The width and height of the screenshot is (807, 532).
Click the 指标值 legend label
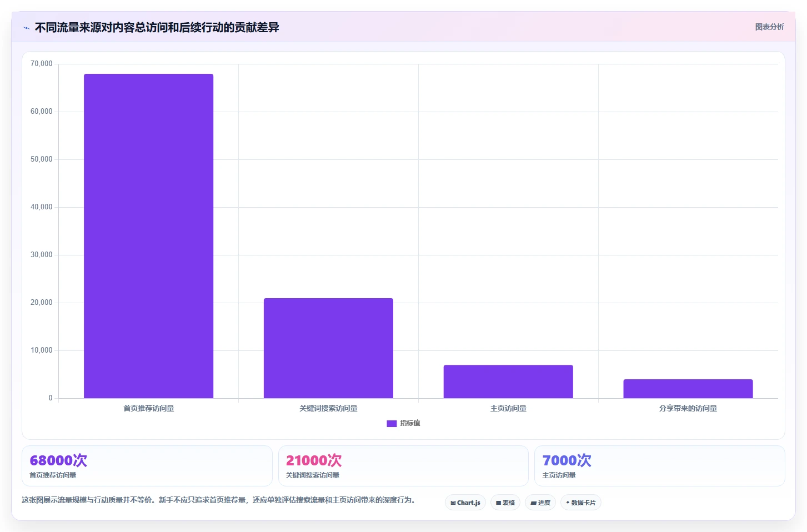coord(410,423)
